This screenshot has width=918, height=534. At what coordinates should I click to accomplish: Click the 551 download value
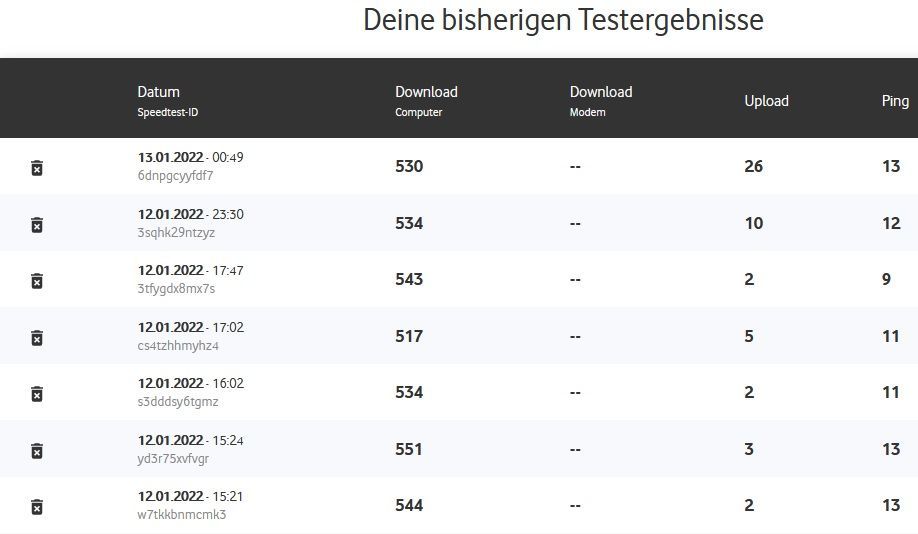click(409, 450)
